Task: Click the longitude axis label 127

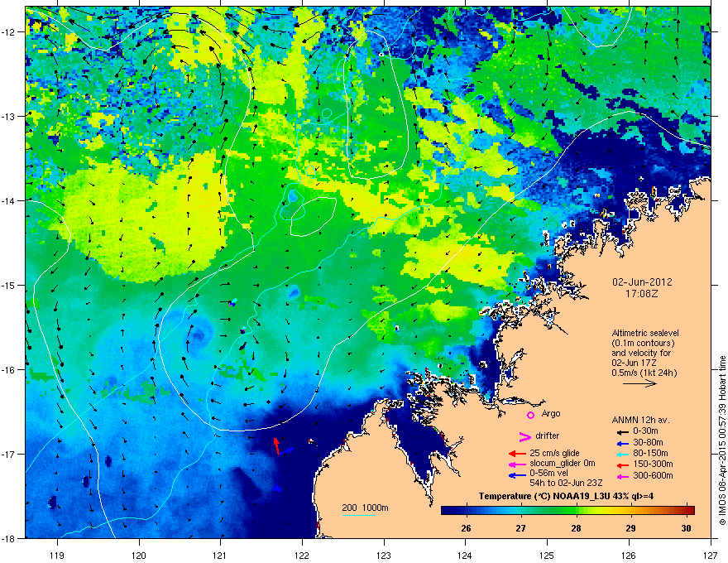Action: click(x=711, y=556)
